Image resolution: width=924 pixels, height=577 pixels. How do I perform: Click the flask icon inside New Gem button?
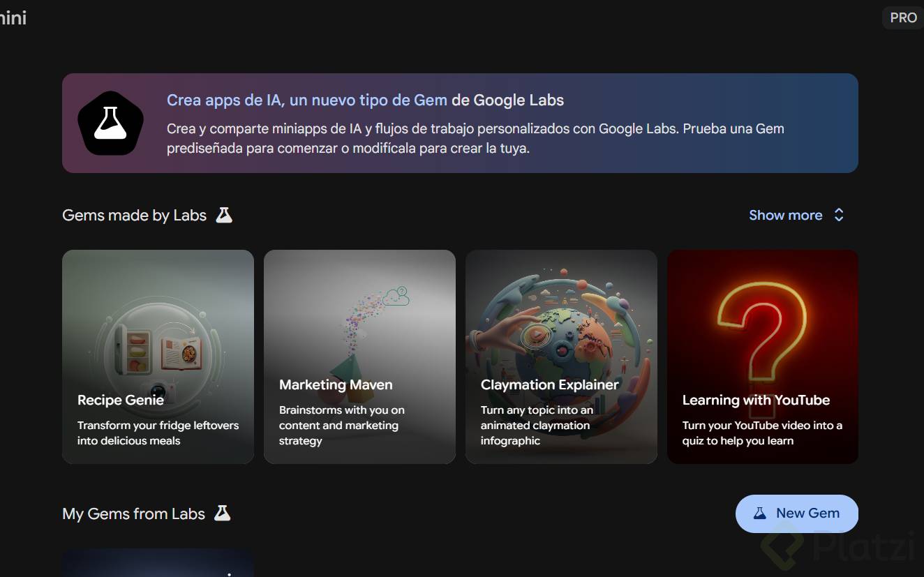pyautogui.click(x=759, y=514)
